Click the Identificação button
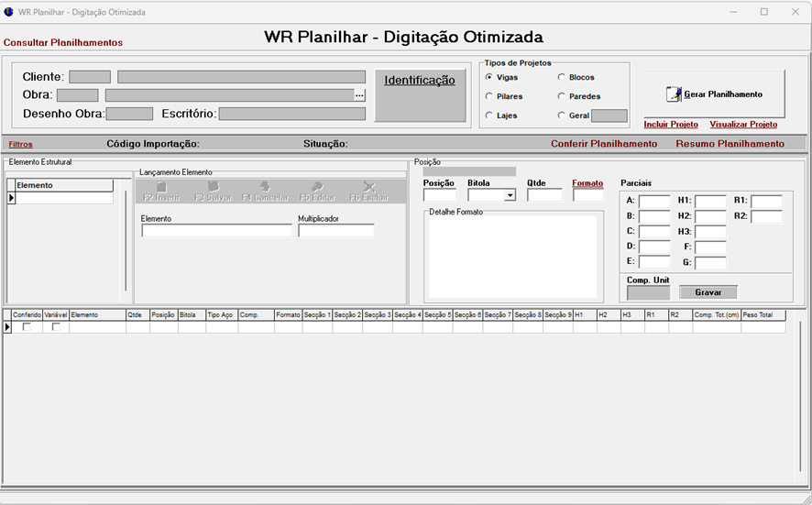812x505 pixels. (x=419, y=81)
